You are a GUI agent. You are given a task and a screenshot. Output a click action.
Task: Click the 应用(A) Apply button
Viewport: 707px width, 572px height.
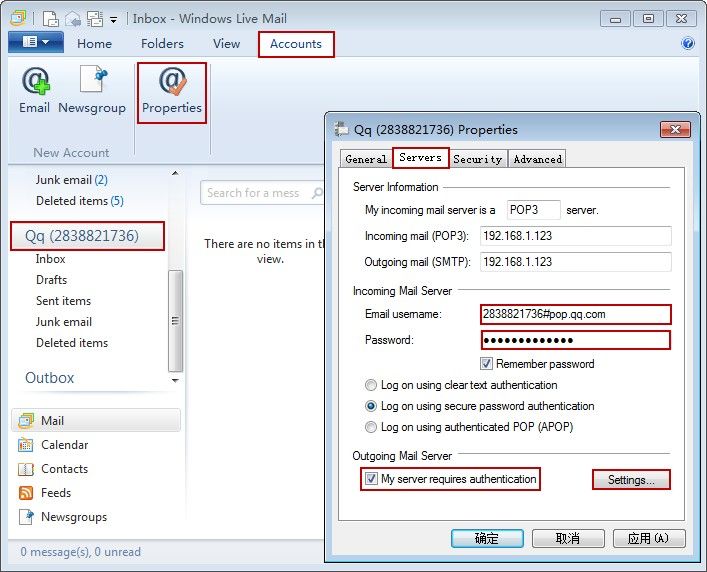coord(649,538)
